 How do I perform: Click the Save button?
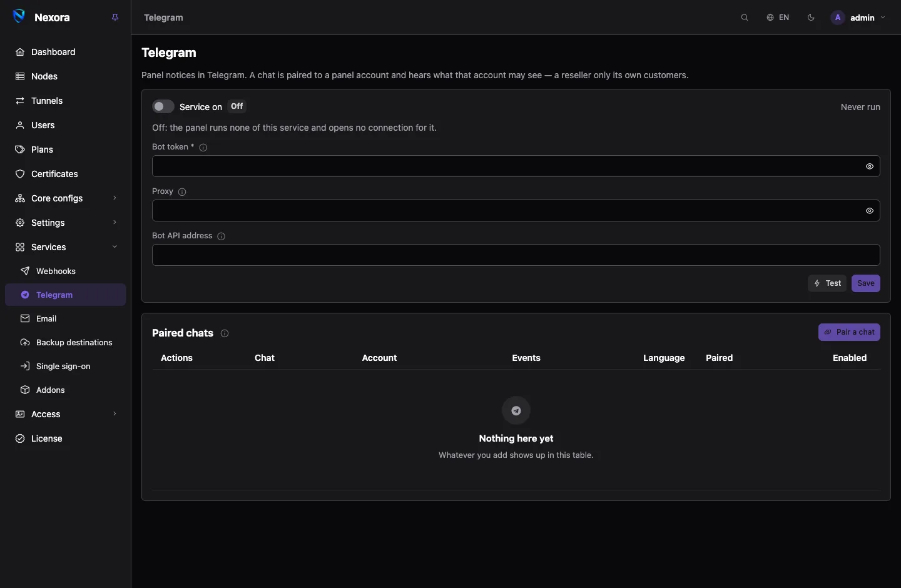(x=866, y=283)
